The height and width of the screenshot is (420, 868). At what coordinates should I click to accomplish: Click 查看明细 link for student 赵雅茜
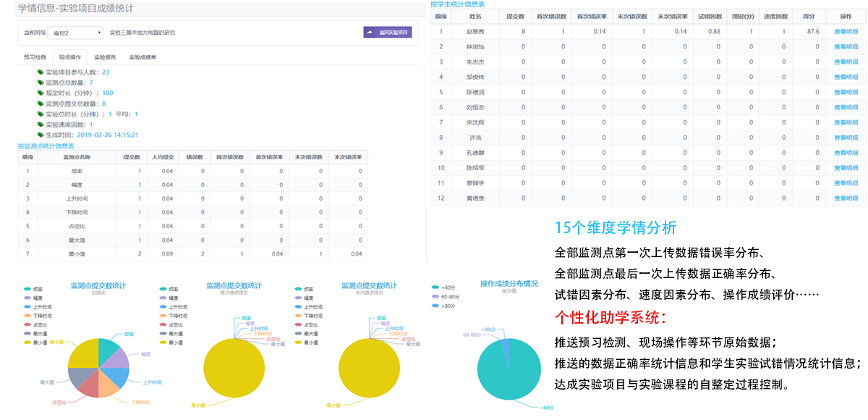tap(846, 32)
